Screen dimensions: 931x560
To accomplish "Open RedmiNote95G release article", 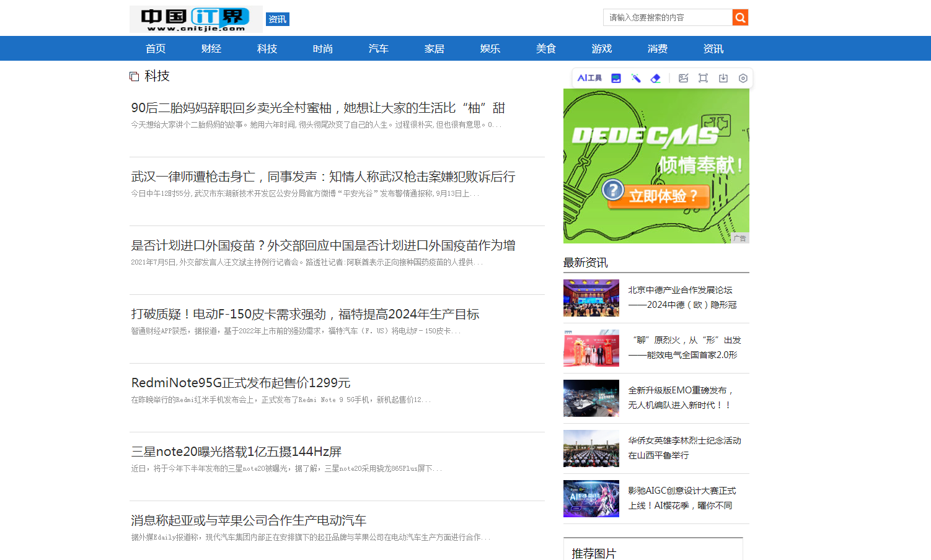I will pos(240,383).
